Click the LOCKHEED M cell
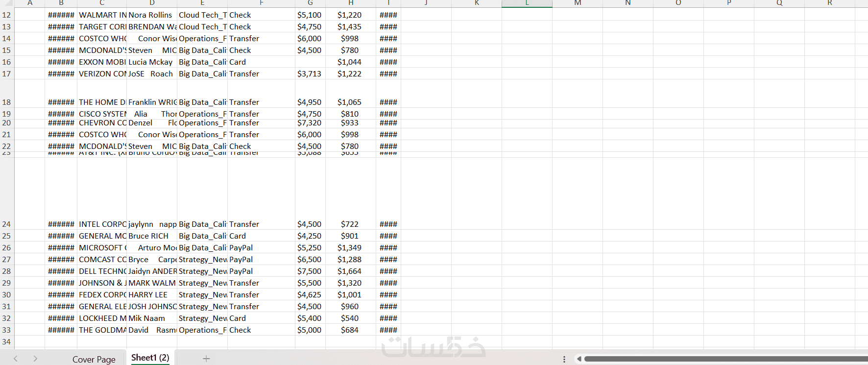868x365 pixels. [x=102, y=318]
